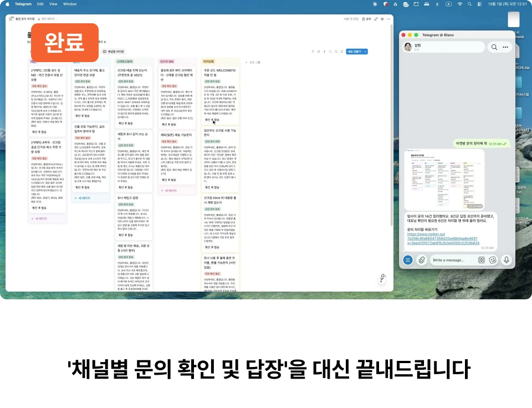This screenshot has width=532, height=408.
Task: Click the 인스타 DM column header tag
Action: click(x=167, y=62)
